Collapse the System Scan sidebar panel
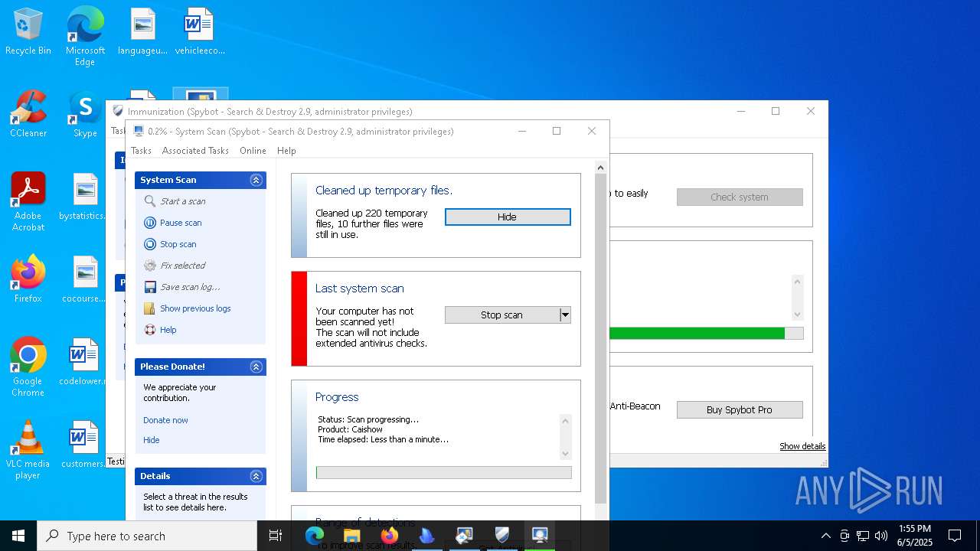Image resolution: width=980 pixels, height=551 pixels. point(256,180)
